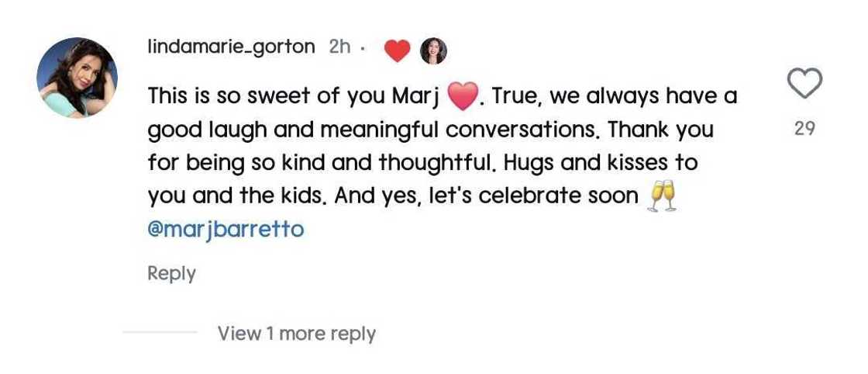The height and width of the screenshot is (374, 868).
Task: Click the champagne glasses emoji
Action: tap(661, 196)
